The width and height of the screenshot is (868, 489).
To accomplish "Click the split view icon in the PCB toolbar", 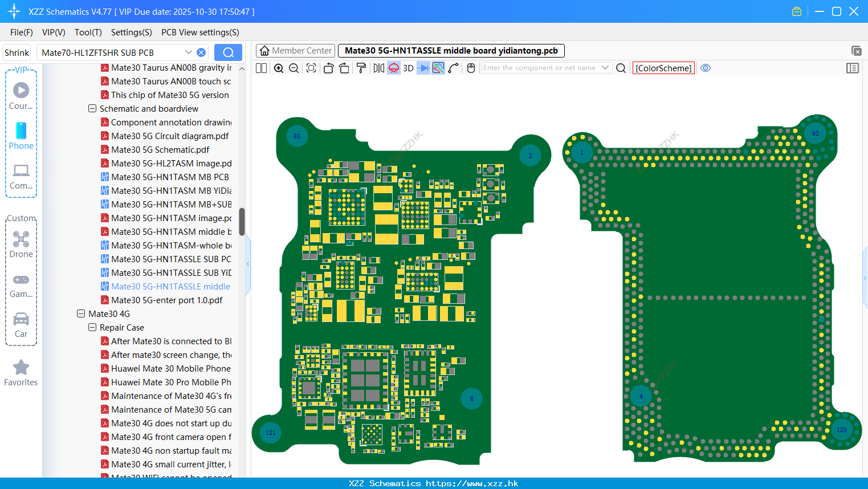I will coord(261,68).
